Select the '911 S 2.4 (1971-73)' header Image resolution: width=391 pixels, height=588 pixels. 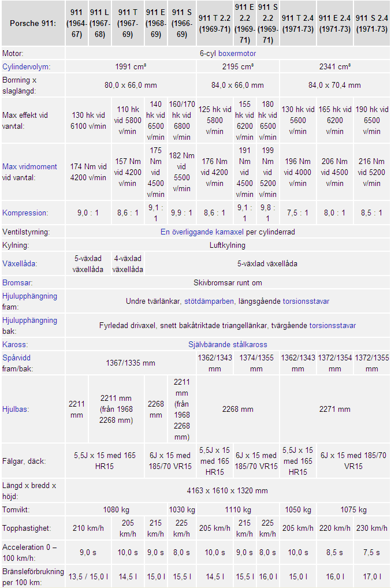coord(371,23)
